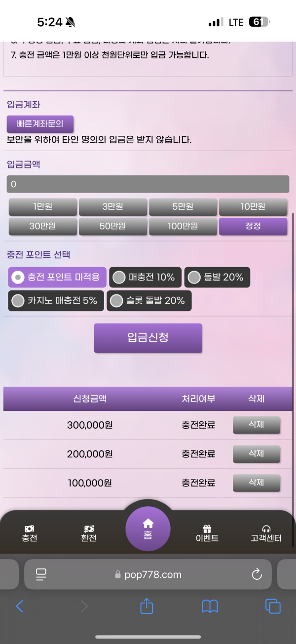The image size is (296, 644).
Task: Go back with Safari back arrow
Action: [x=20, y=606]
